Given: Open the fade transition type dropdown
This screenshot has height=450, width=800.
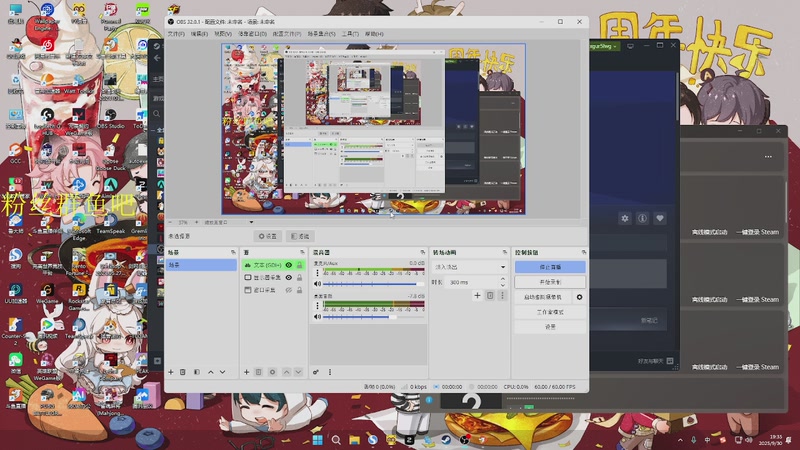Looking at the screenshot, I should coord(469,267).
